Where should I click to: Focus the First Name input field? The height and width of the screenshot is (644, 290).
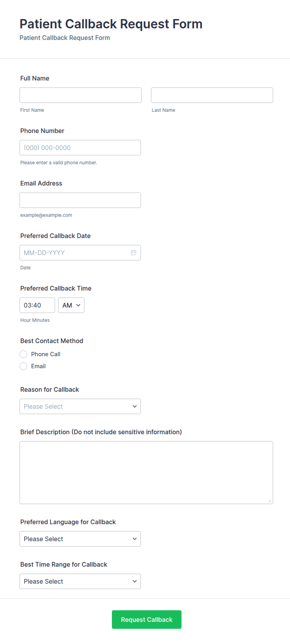(x=80, y=95)
